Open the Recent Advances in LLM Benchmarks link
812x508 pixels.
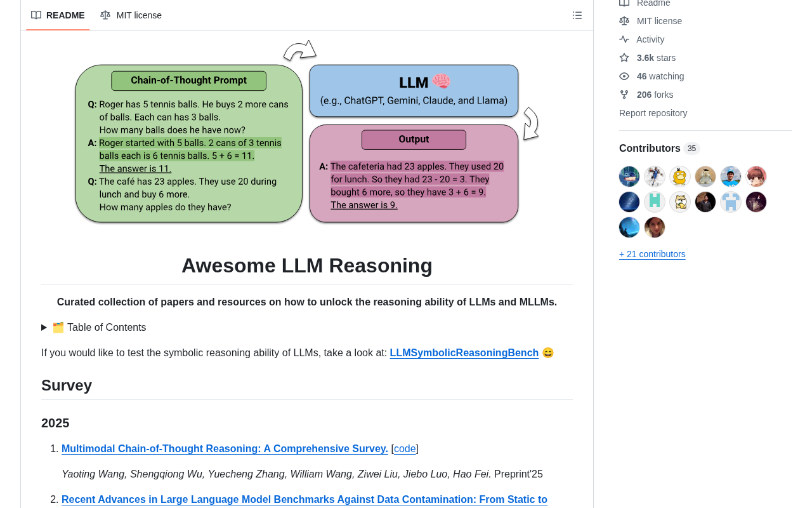(x=304, y=500)
